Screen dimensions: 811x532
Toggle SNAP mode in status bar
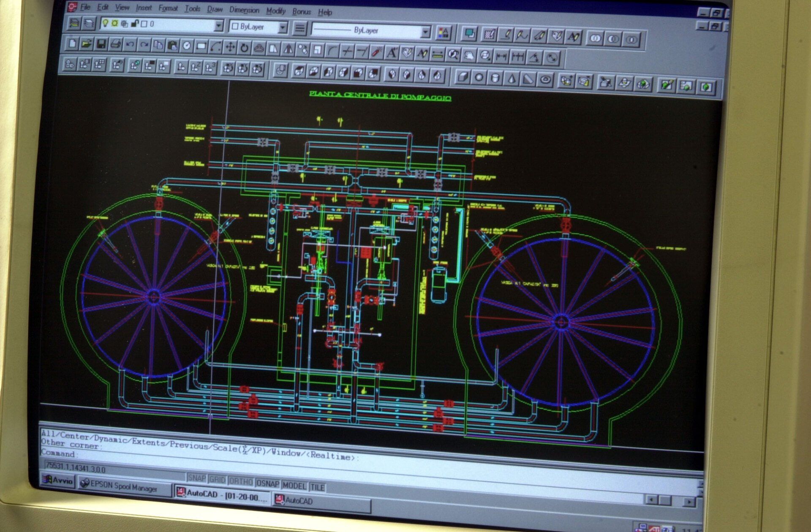click(x=196, y=478)
